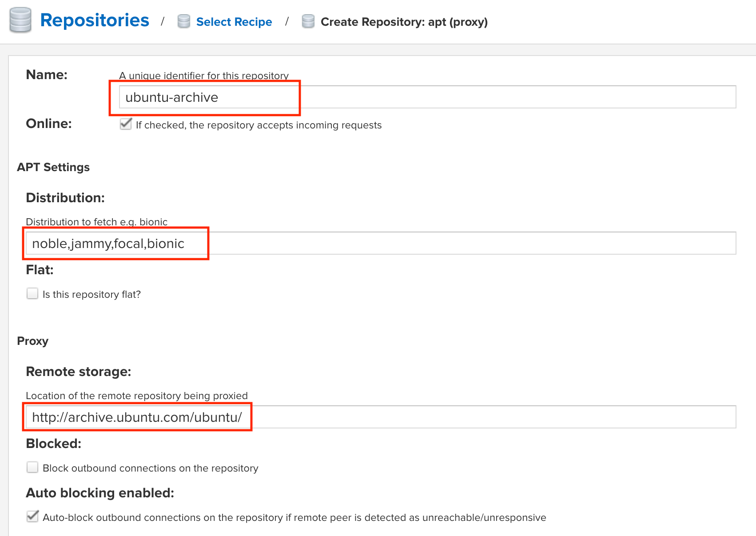
Task: Click the APT Settings section heading
Action: click(x=53, y=167)
